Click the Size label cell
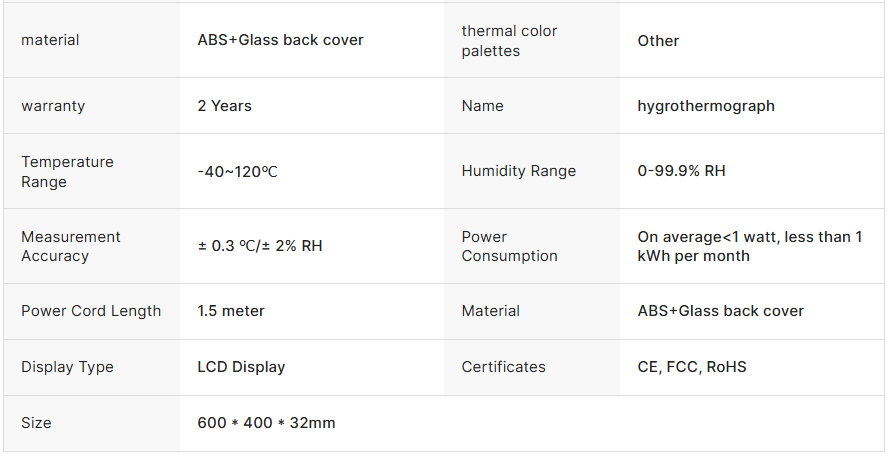The image size is (891, 457). tap(36, 423)
